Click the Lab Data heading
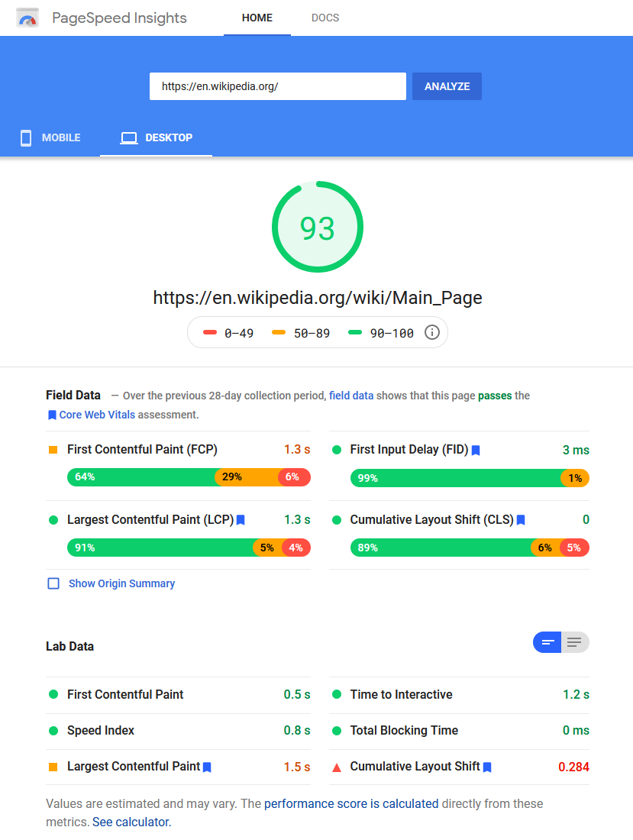Screen dimensions: 633x840 [69, 647]
